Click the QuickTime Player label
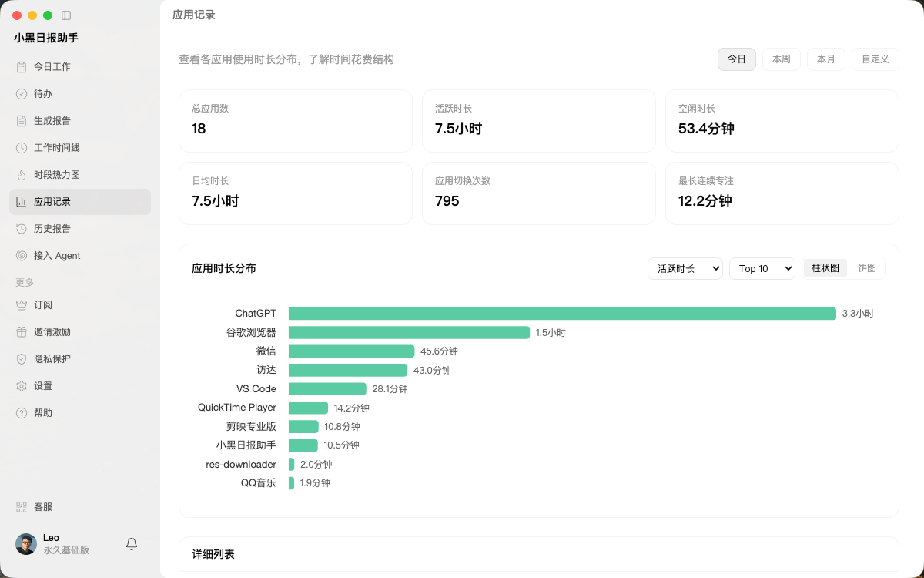This screenshot has width=924, height=578. coord(237,408)
